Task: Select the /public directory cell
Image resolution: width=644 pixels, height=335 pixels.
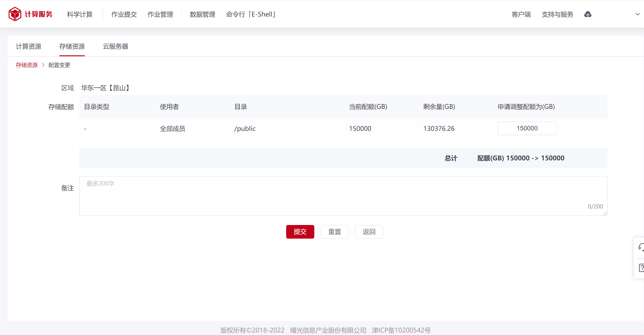Action: click(x=245, y=129)
